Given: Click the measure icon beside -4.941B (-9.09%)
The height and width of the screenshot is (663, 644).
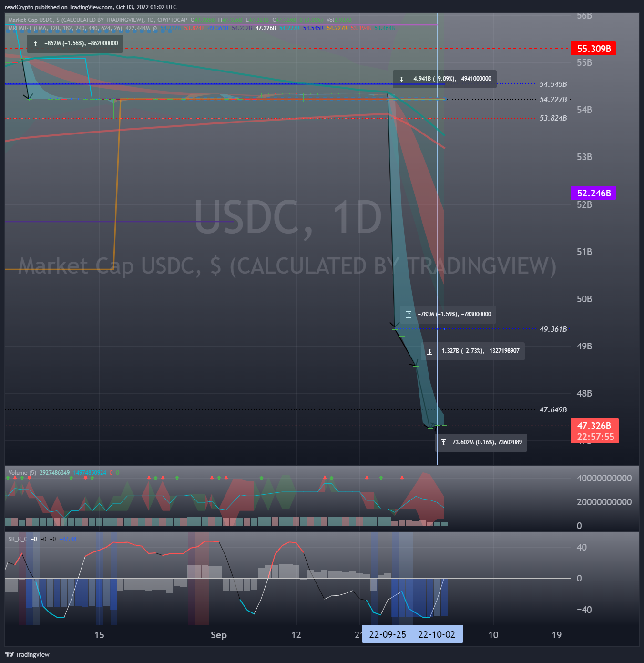Looking at the screenshot, I should pos(402,79).
